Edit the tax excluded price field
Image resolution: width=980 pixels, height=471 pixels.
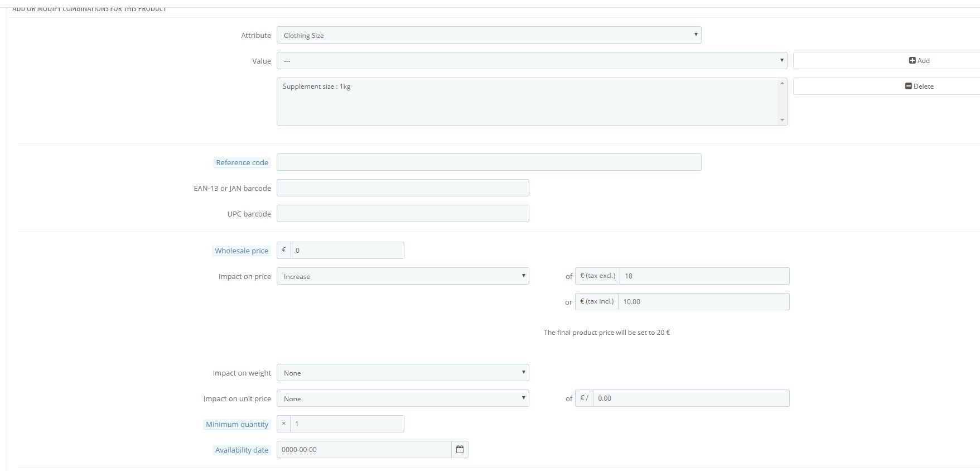704,276
